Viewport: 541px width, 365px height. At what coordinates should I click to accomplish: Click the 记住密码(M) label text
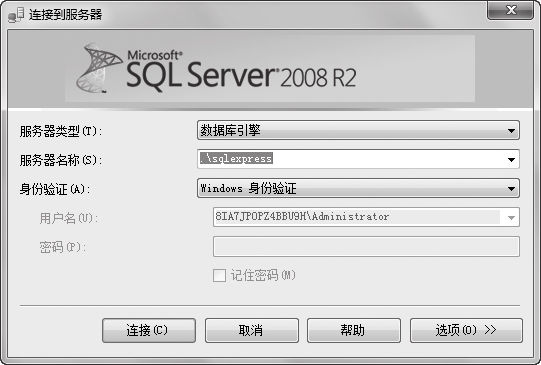click(263, 275)
